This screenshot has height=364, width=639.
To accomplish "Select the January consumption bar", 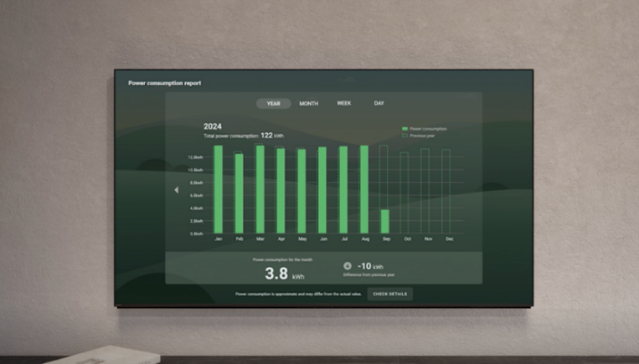I will click(x=218, y=190).
